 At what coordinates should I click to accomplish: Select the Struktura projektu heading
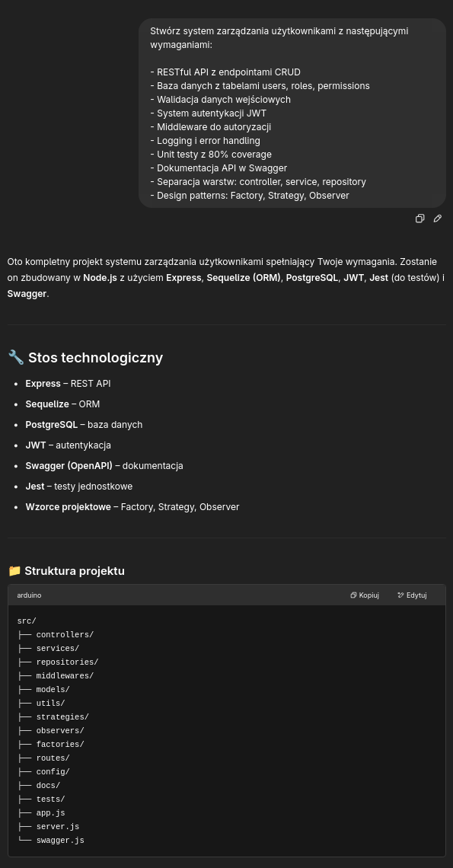pos(74,571)
